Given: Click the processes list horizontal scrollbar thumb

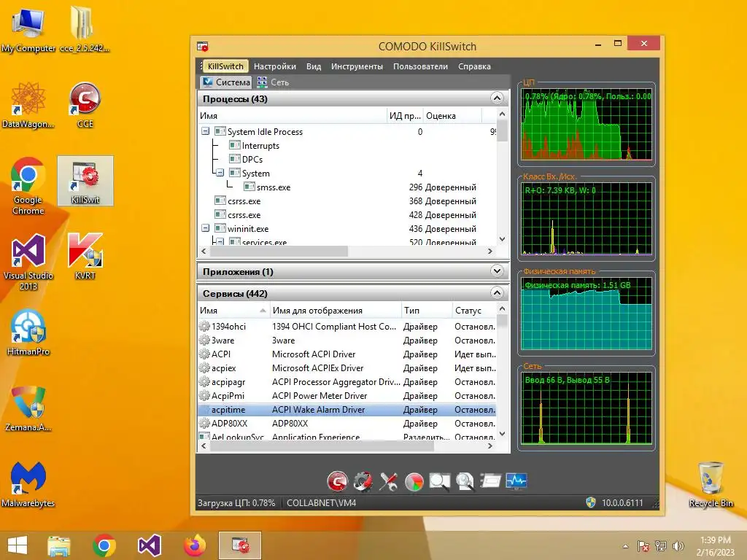Looking at the screenshot, I should [x=279, y=251].
